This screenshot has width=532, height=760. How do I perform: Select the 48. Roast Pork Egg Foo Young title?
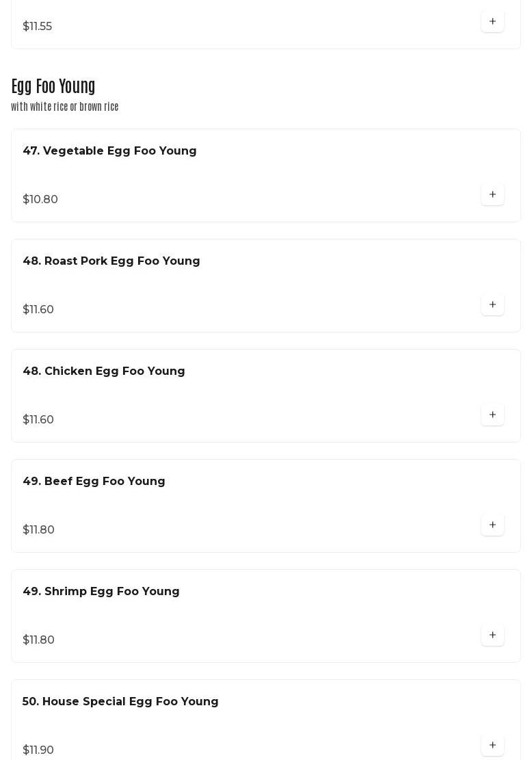pos(111,261)
